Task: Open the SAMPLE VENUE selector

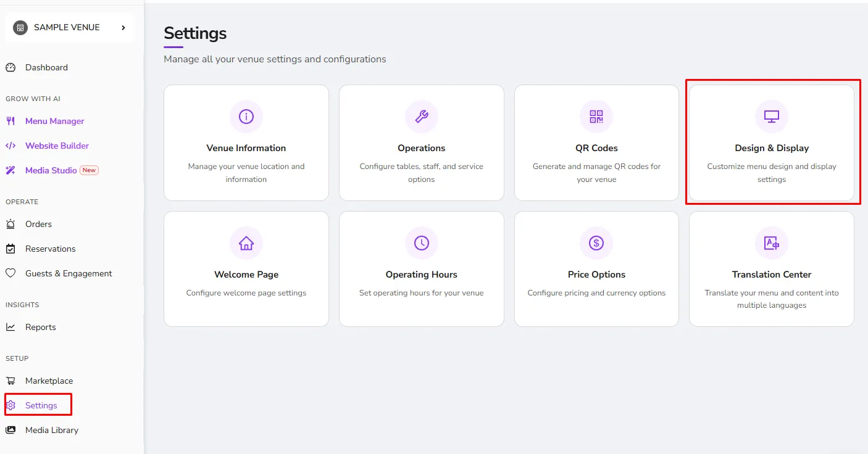Action: click(69, 28)
